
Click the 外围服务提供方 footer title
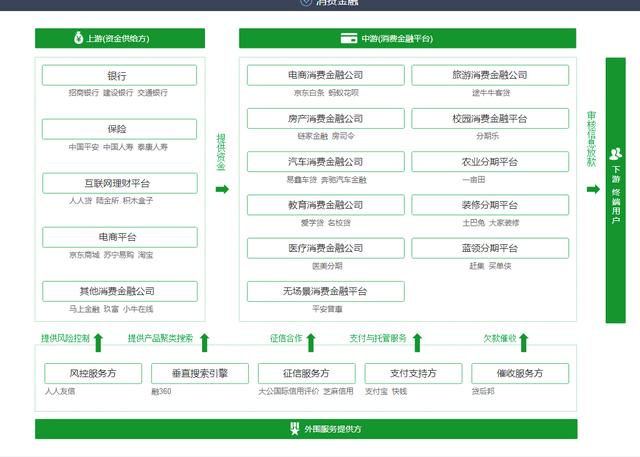click(333, 429)
